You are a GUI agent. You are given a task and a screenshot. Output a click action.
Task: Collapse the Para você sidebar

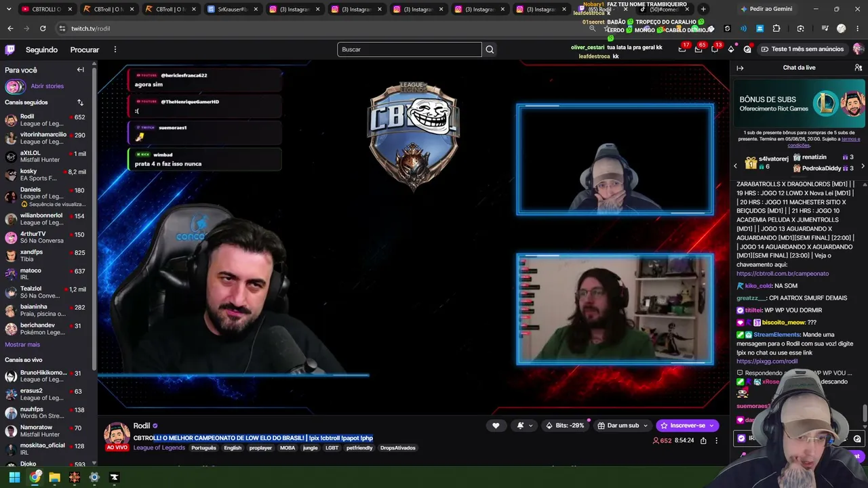tap(80, 70)
